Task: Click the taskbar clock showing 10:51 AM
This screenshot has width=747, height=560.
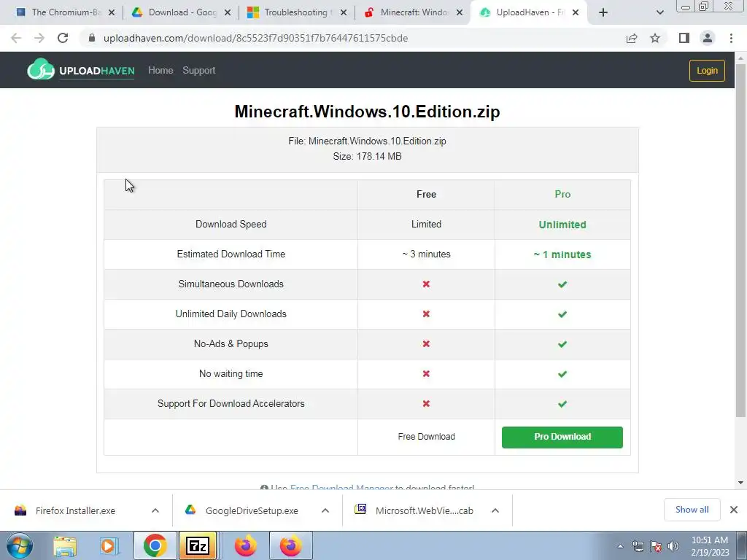Action: (710, 546)
